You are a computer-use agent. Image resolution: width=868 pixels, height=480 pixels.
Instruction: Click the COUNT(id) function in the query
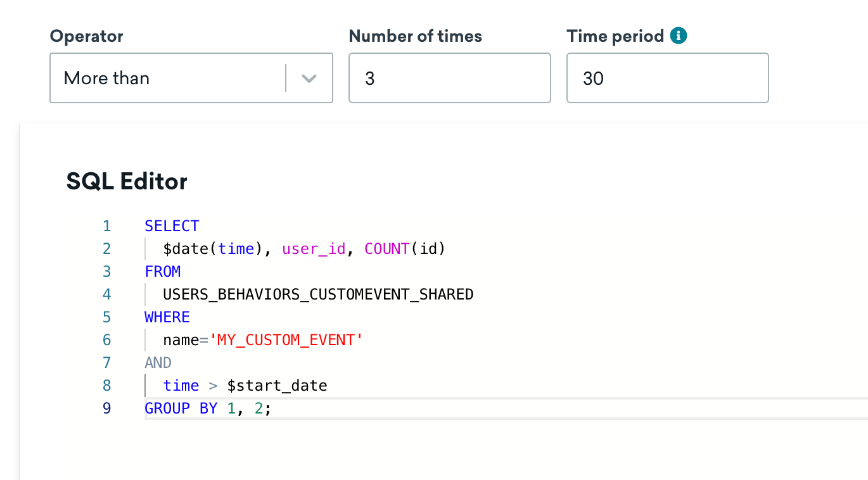[405, 249]
